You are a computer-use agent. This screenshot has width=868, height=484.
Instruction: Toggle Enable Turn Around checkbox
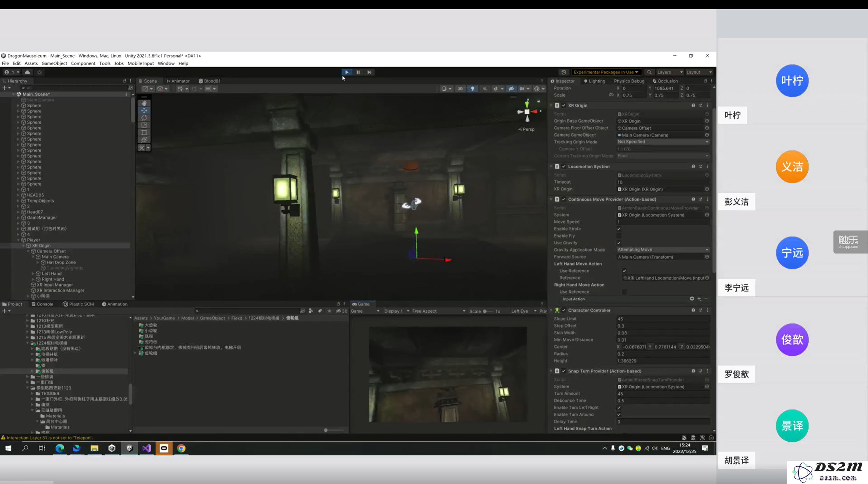point(619,414)
